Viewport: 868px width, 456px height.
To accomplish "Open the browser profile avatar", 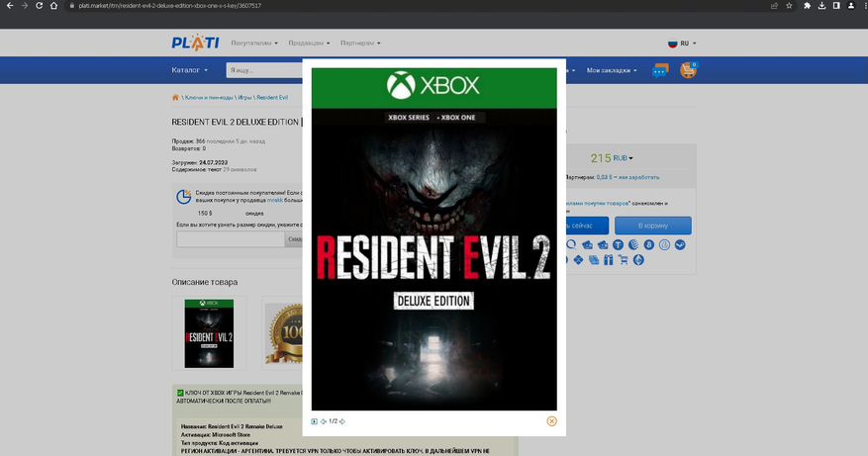I will [851, 6].
